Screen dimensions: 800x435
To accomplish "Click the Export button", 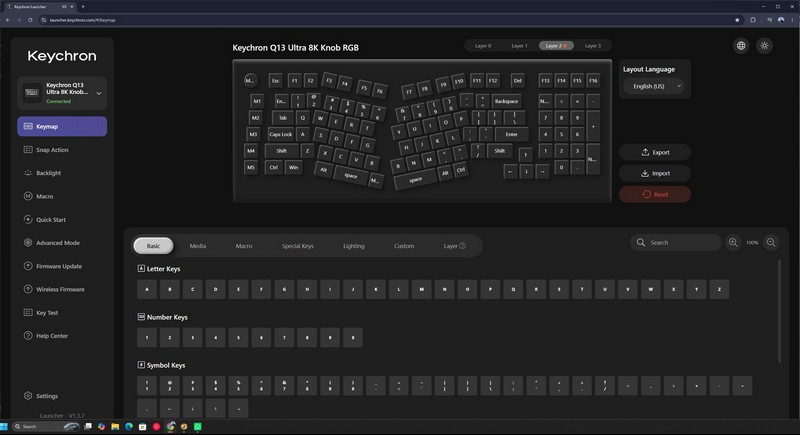I will pyautogui.click(x=655, y=152).
